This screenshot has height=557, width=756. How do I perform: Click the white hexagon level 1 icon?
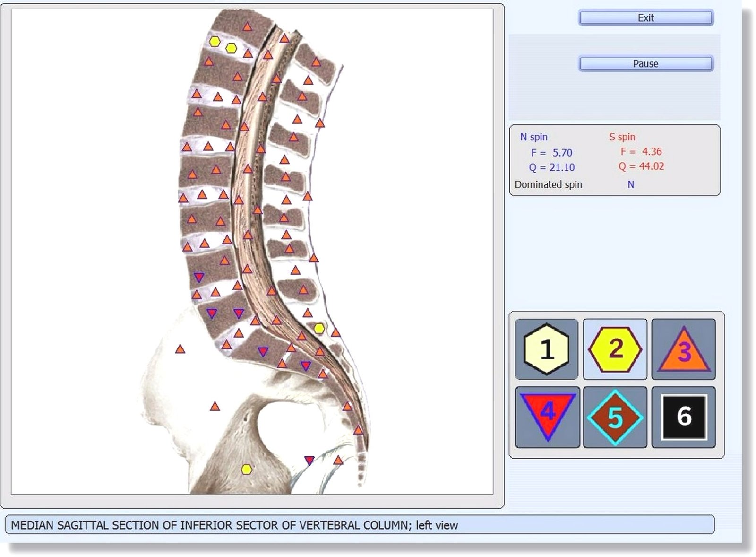click(546, 349)
